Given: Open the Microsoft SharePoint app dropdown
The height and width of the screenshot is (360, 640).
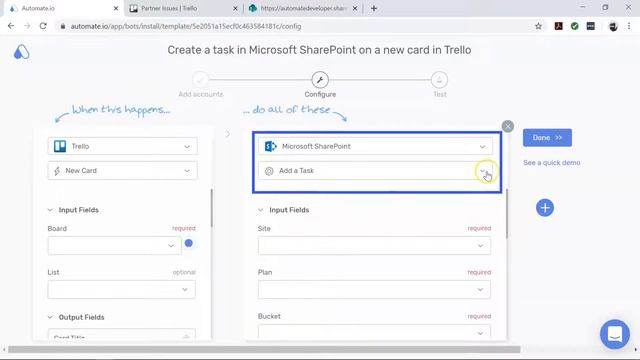Looking at the screenshot, I should coord(375,146).
